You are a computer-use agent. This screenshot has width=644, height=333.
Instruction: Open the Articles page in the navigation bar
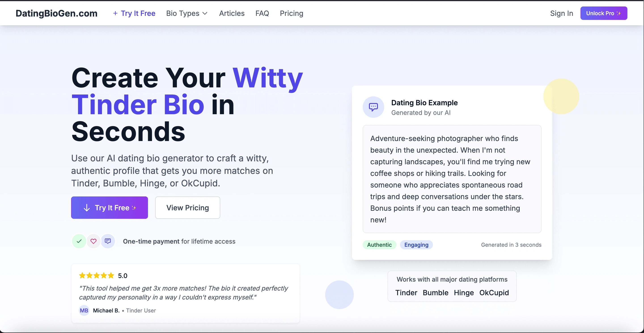(x=232, y=13)
